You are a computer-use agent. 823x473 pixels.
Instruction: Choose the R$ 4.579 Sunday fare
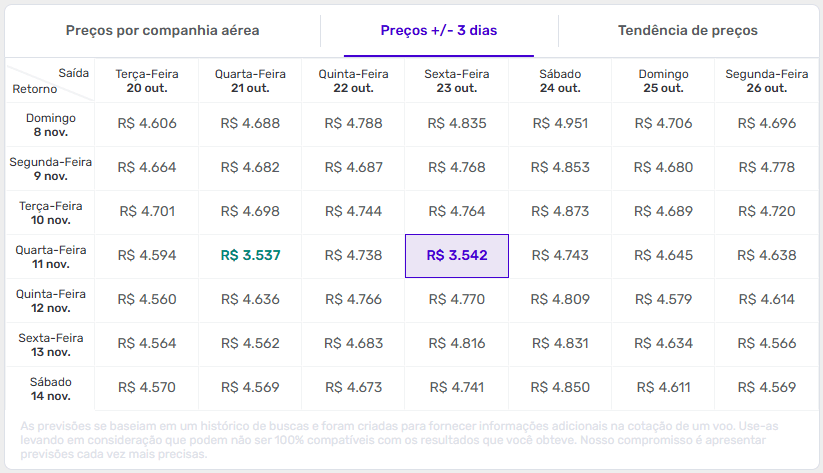coord(665,299)
